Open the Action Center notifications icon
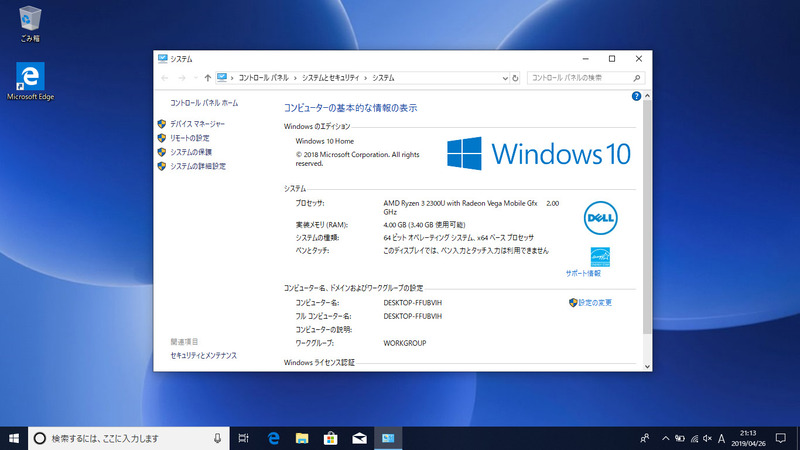 pos(780,438)
